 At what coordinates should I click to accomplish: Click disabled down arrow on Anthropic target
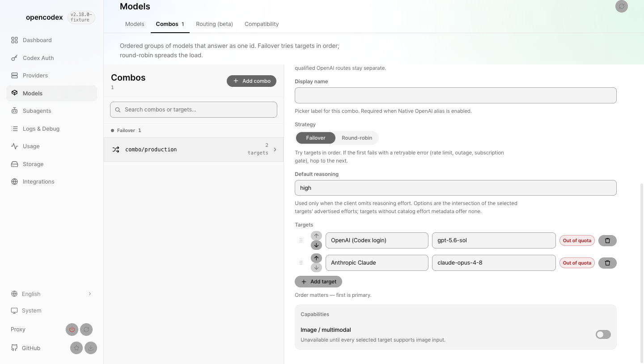[x=316, y=267]
